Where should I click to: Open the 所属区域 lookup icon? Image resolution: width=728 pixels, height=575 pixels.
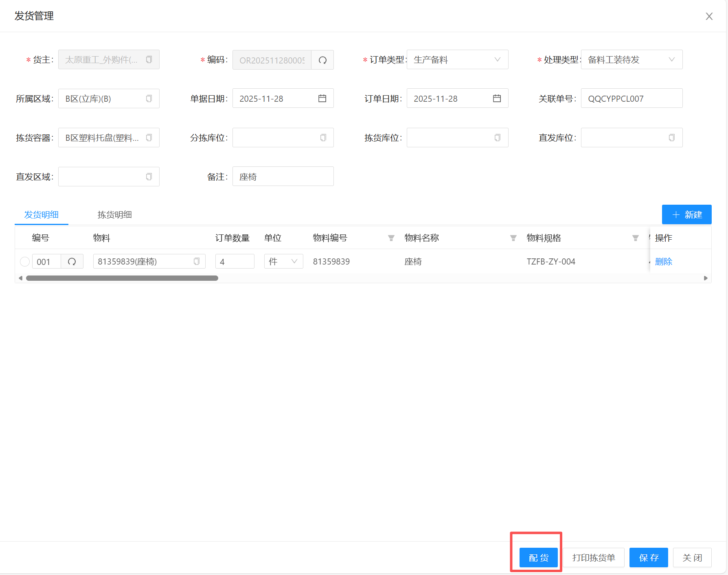tap(149, 99)
